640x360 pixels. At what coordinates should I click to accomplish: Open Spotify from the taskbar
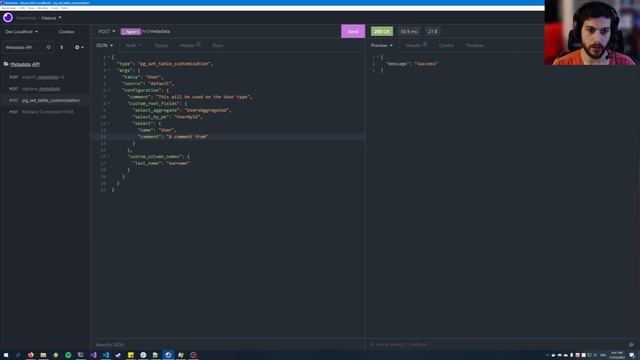click(x=68, y=355)
